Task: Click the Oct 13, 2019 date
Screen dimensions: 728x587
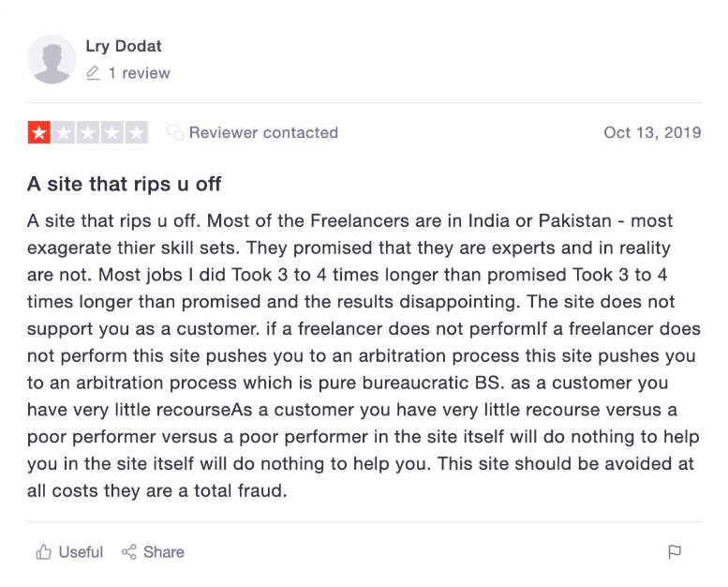Action: click(x=652, y=132)
